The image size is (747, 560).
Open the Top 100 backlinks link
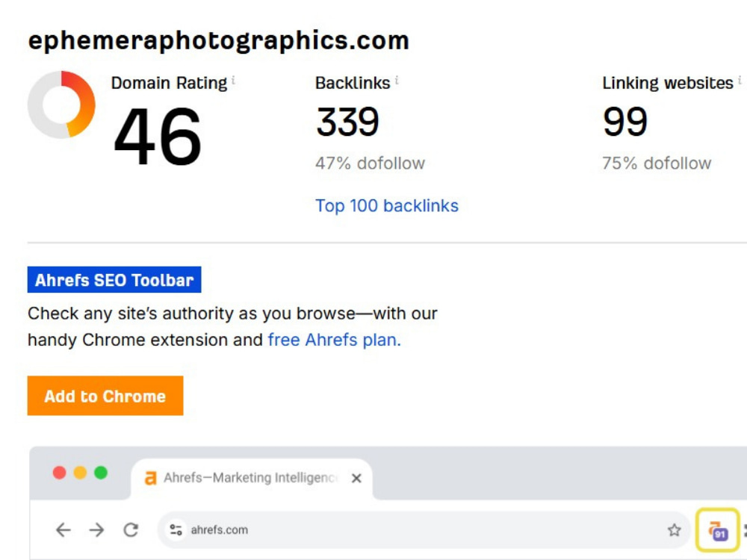[387, 206]
